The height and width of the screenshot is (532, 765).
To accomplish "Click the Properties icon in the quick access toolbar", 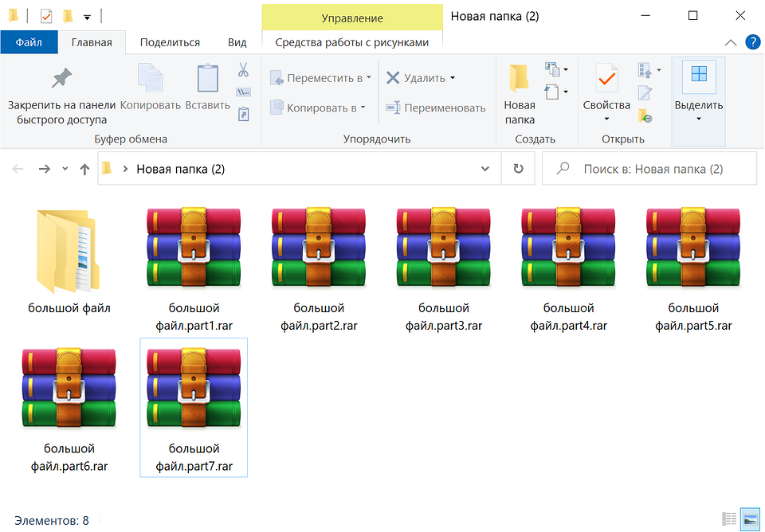I will coord(46,16).
